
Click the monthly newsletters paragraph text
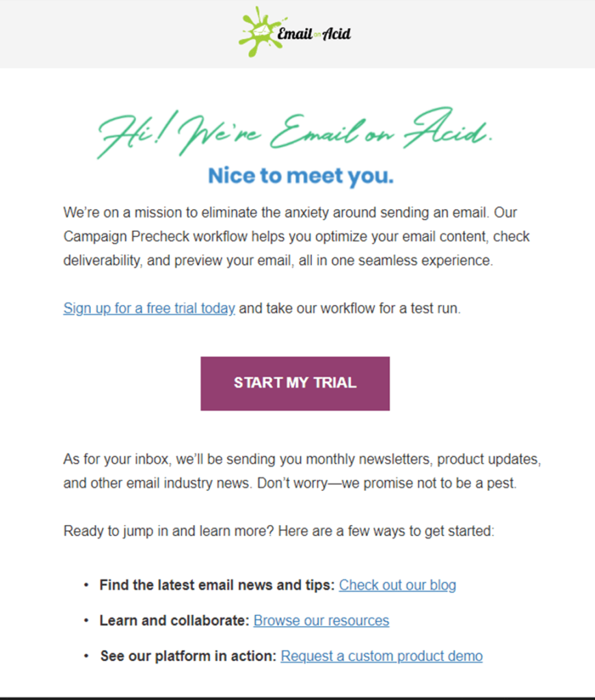click(x=302, y=471)
